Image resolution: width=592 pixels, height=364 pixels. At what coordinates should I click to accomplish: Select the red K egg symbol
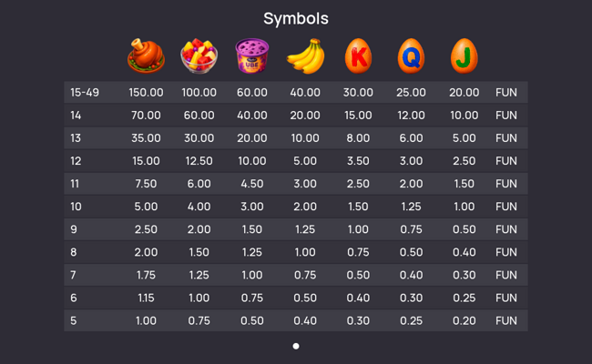pyautogui.click(x=358, y=56)
